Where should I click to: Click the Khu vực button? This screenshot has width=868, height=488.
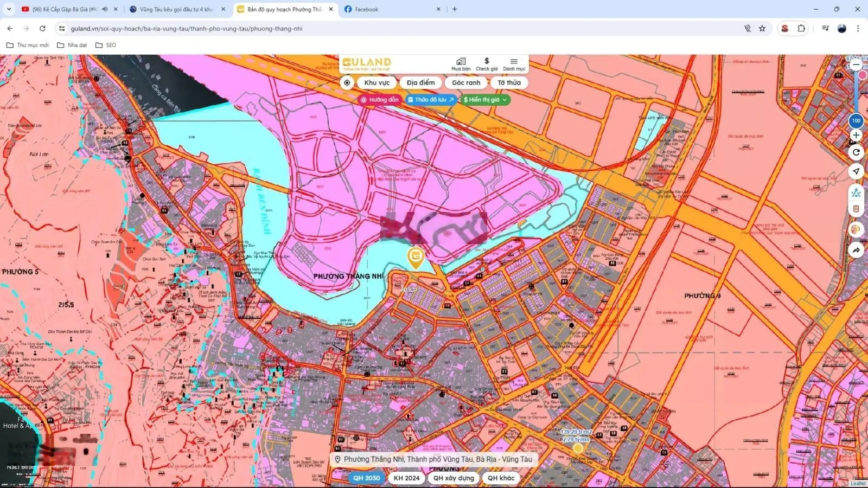pyautogui.click(x=377, y=83)
